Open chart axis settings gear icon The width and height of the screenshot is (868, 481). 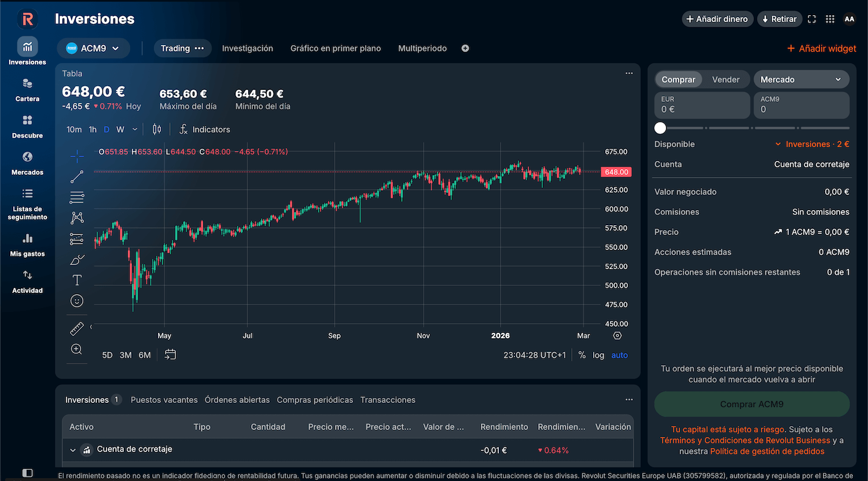click(617, 336)
